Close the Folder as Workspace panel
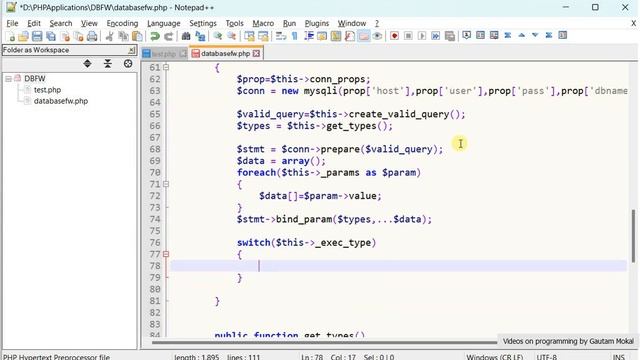 tap(131, 50)
